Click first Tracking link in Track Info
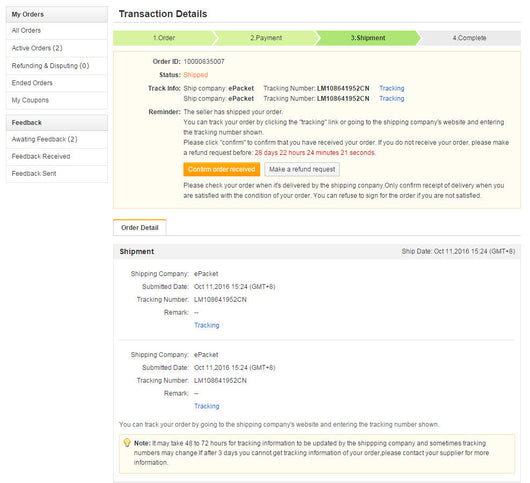The image size is (530, 483). pyautogui.click(x=392, y=88)
